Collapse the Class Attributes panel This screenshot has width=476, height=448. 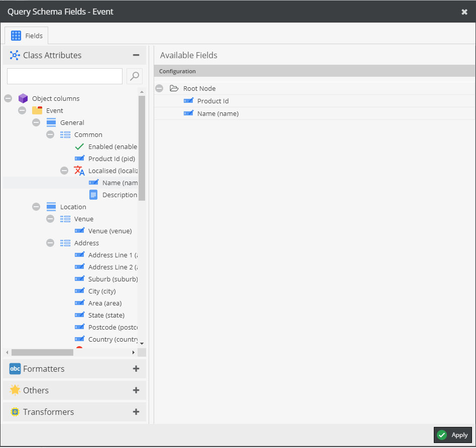(x=136, y=55)
